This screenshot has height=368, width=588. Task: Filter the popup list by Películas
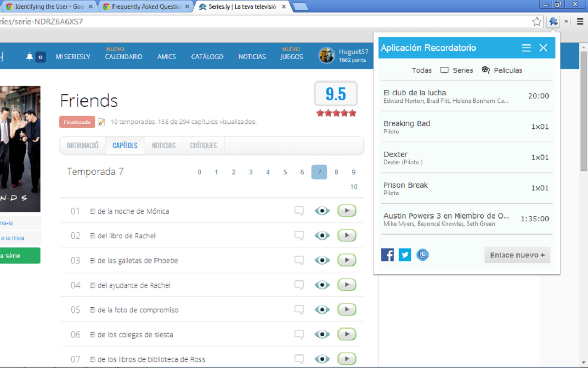(502, 70)
